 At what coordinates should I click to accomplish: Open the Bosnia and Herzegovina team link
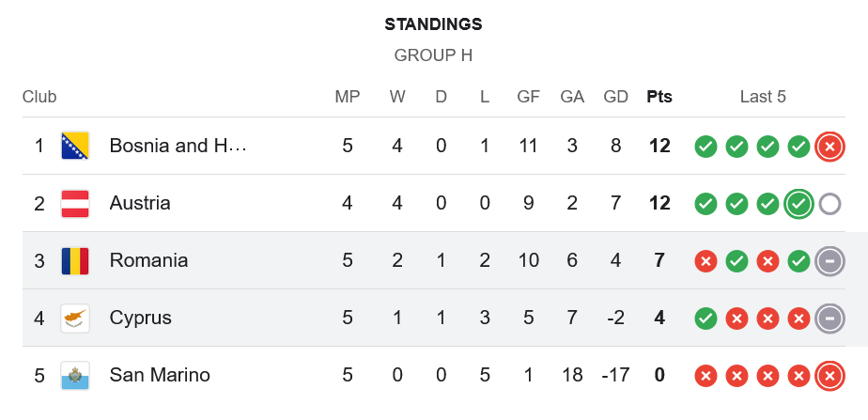click(178, 146)
